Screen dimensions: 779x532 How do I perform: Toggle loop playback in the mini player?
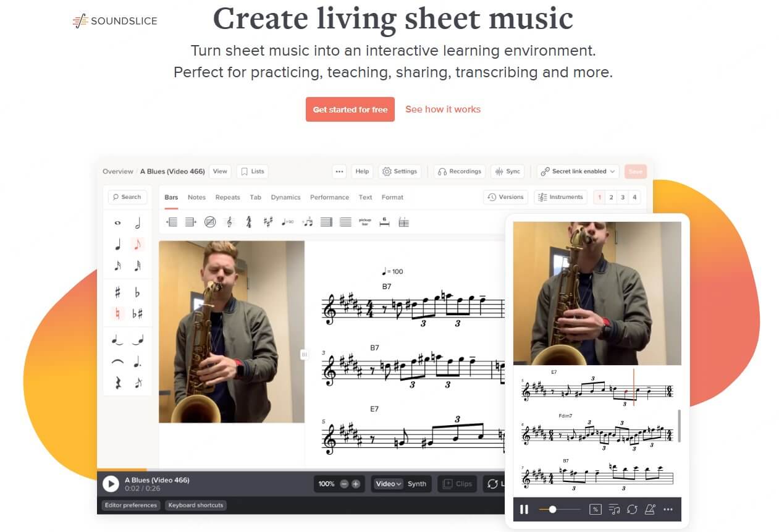[x=631, y=509]
